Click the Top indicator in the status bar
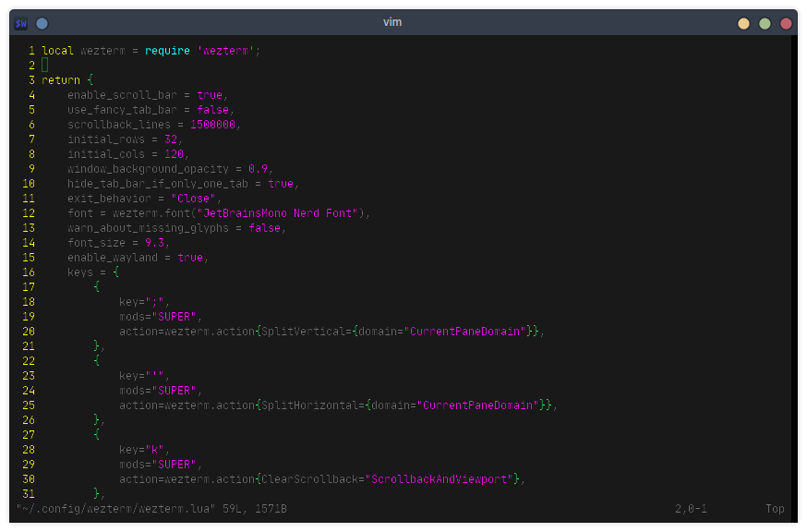807x532 pixels. pos(775,508)
